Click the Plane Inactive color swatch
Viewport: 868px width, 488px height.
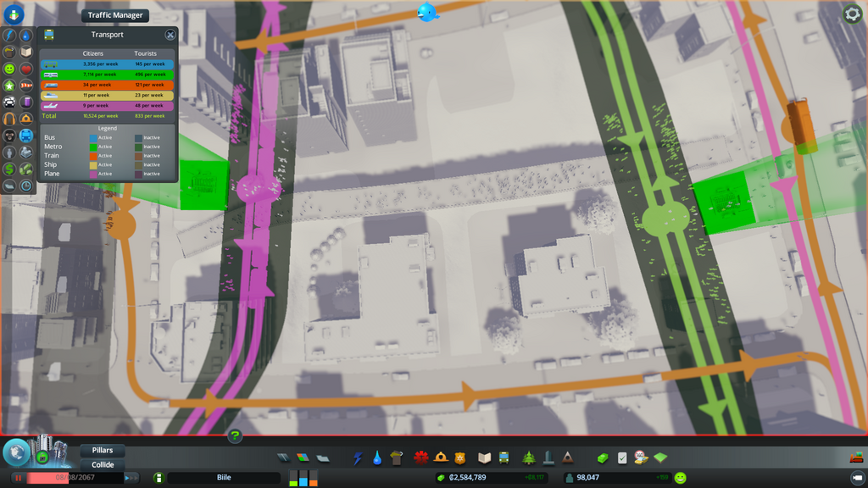coord(138,175)
